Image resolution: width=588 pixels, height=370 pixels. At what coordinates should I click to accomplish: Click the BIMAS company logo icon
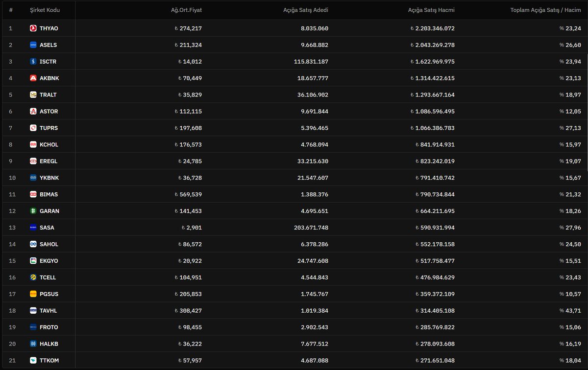[x=33, y=195]
